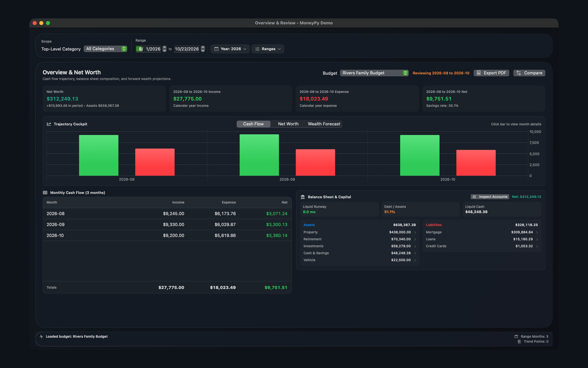Open the Ranges dropdown menu
The height and width of the screenshot is (368, 588).
[x=268, y=49]
